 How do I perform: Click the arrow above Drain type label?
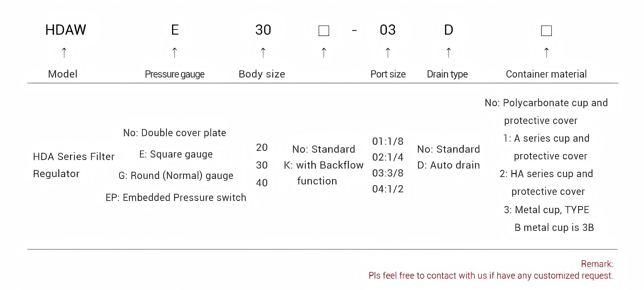tap(448, 53)
